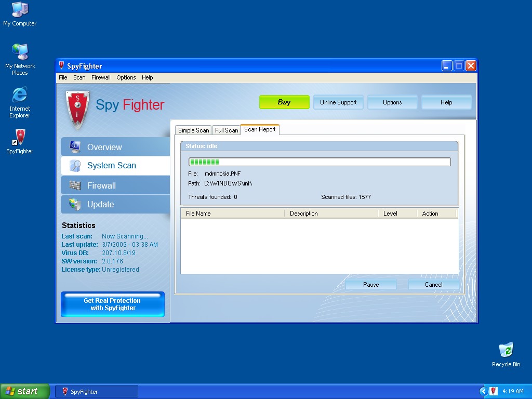Switch to the Simple Scan tab

click(193, 130)
